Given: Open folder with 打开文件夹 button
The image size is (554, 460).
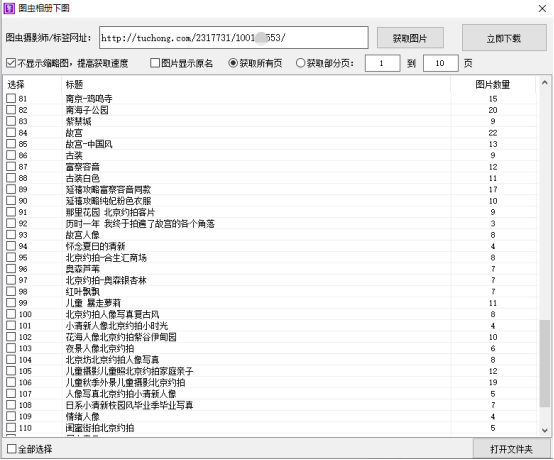Looking at the screenshot, I should click(511, 449).
